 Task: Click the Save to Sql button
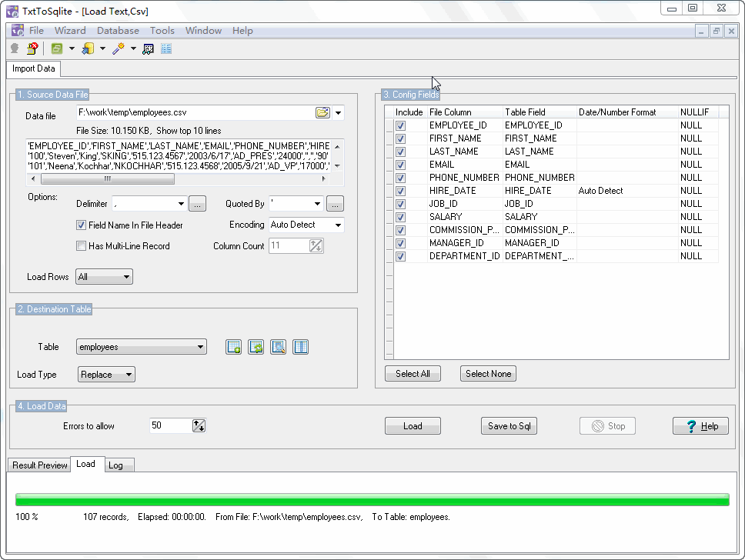pyautogui.click(x=509, y=426)
